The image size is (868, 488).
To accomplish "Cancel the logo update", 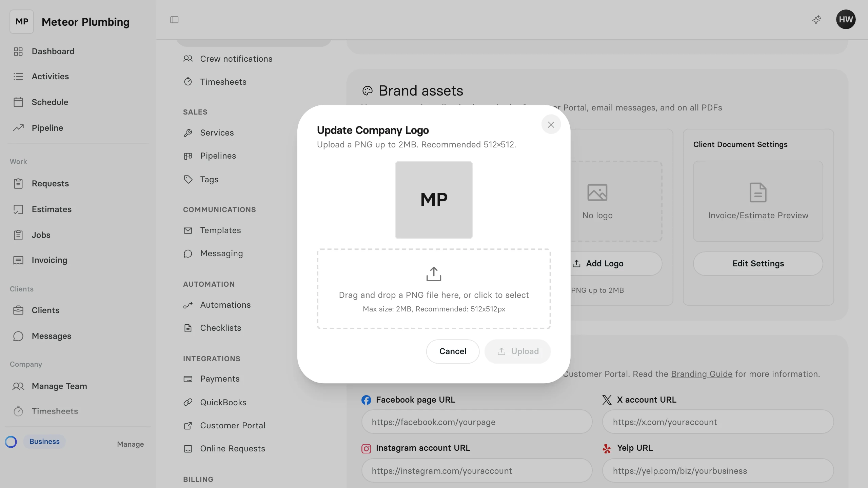I will click(453, 351).
